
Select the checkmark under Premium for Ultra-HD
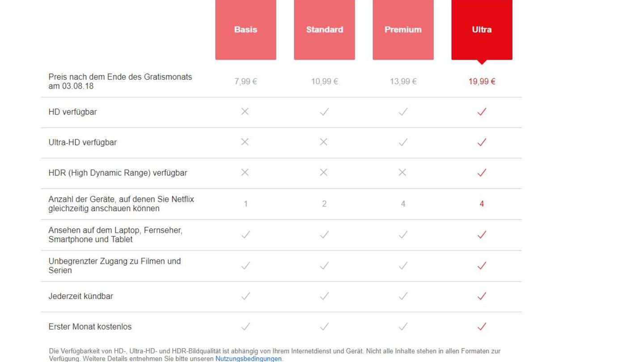(402, 142)
